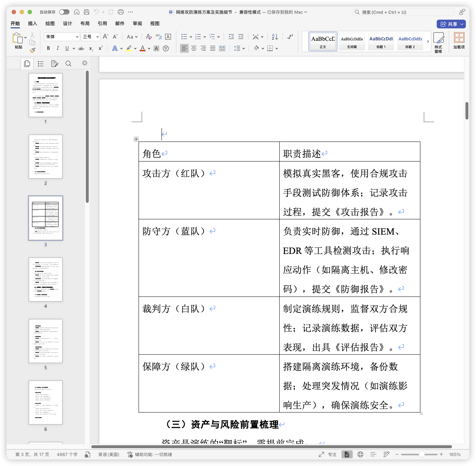Click the Clear Formatting icon
The width and height of the screenshot is (476, 466).
[x=149, y=37]
